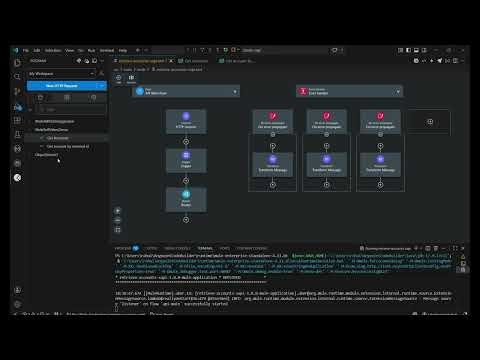Open the Accounts icon in activity bar
Screen dimensions: 480x360
pyautogui.click(x=17, y=290)
